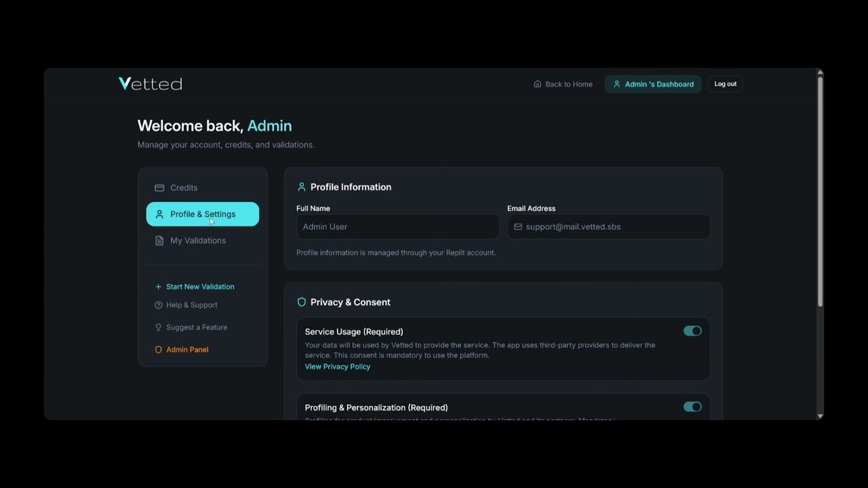
Task: Expand the Privacy & Consent section
Action: tap(350, 302)
